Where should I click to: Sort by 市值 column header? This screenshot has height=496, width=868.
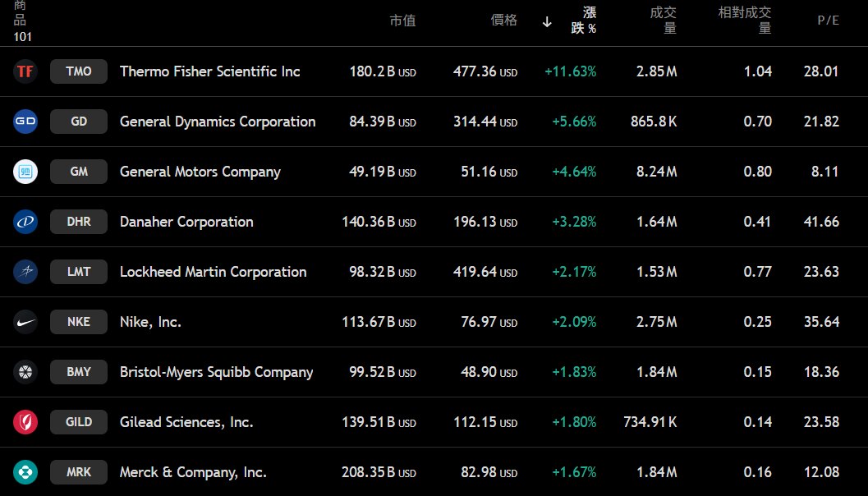pyautogui.click(x=402, y=21)
